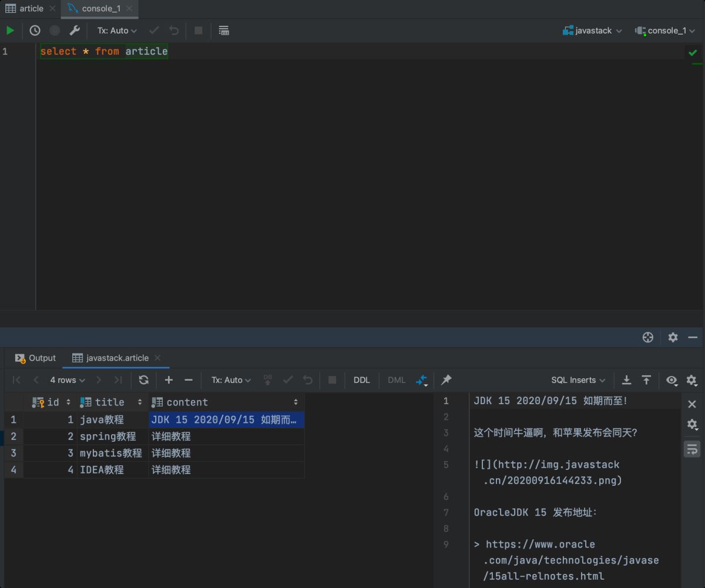This screenshot has width=705, height=588.
Task: Add a new row with plus icon
Action: [x=169, y=380]
